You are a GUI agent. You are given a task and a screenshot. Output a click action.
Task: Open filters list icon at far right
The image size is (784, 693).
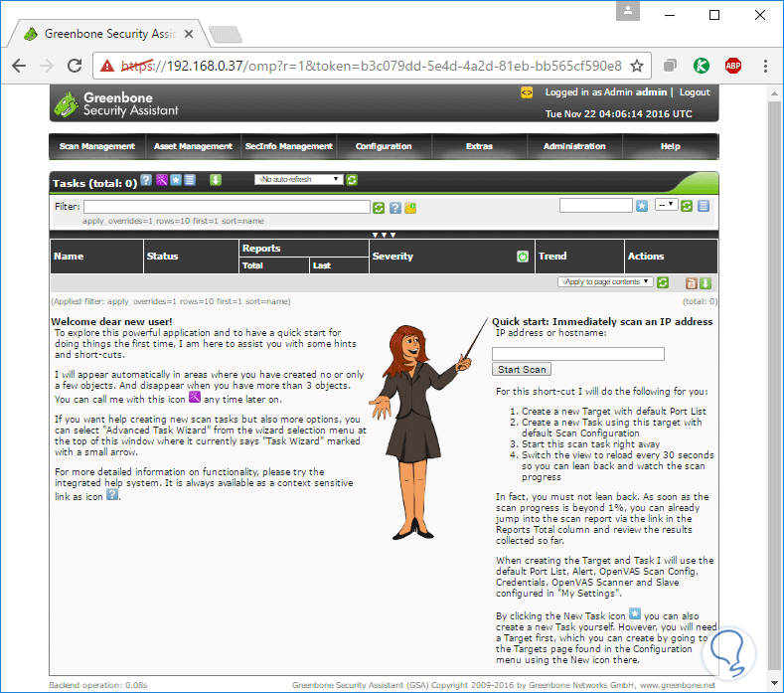click(x=704, y=206)
